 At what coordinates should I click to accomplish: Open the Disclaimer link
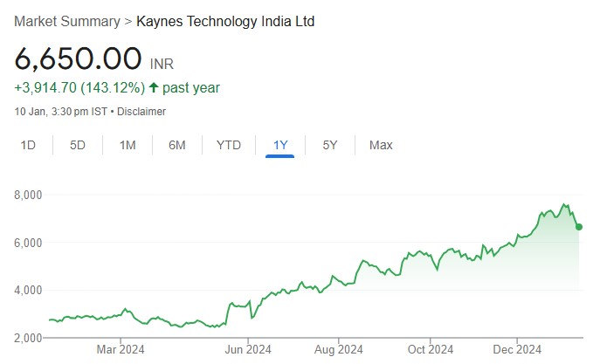coord(141,112)
